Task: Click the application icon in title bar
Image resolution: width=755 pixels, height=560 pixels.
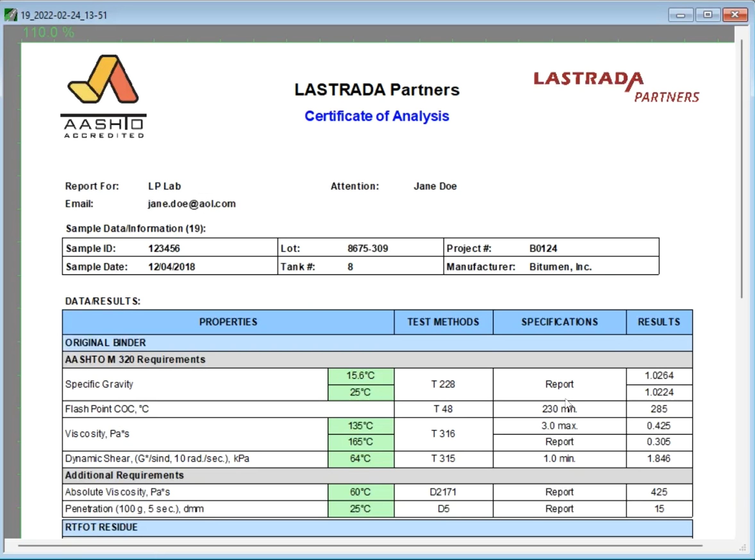Action: point(11,15)
